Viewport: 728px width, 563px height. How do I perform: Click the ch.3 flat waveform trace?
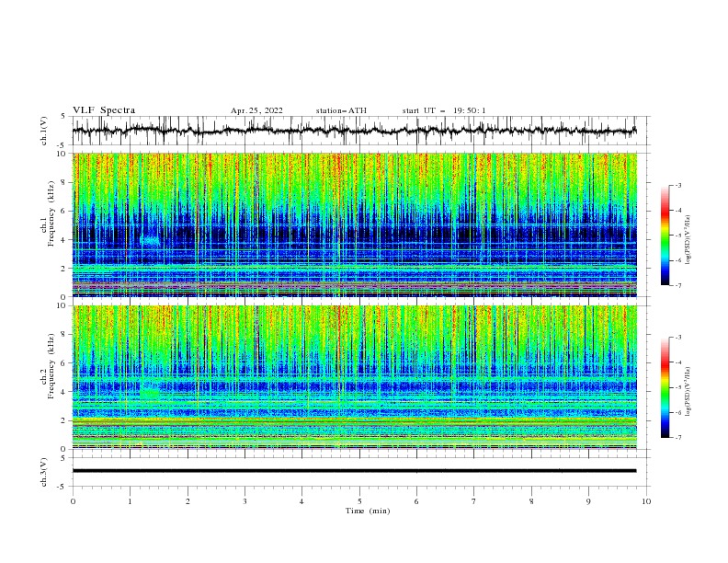pyautogui.click(x=354, y=471)
